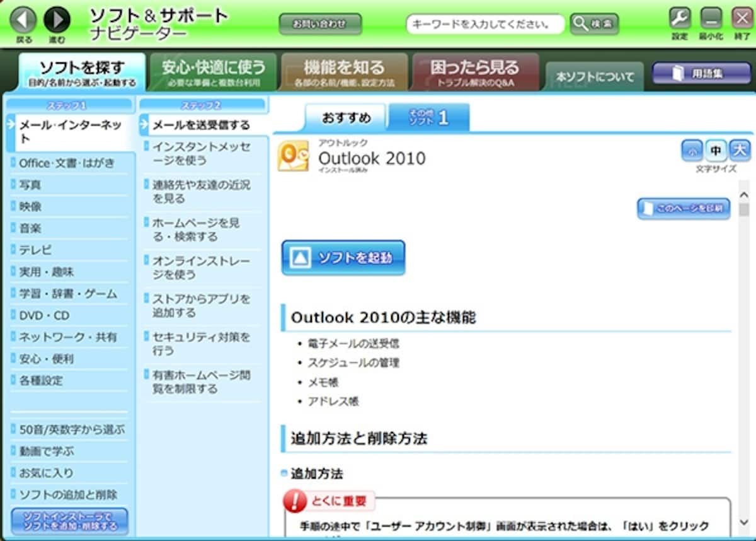Launch software with ソフトを起動 button
This screenshot has height=541, width=756.
(x=343, y=257)
